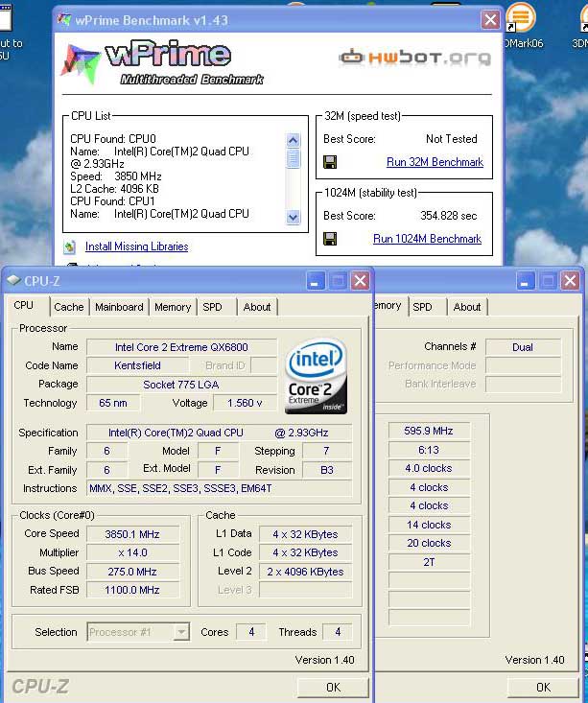Viewport: 588px width, 703px height.
Task: Click the wPrime title bar icon
Action: 64,20
